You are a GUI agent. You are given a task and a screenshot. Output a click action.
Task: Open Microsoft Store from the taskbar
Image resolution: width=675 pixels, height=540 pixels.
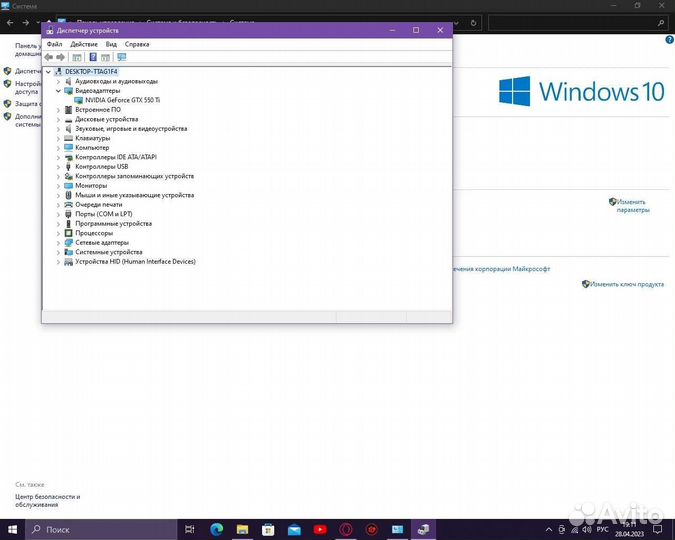click(269, 529)
